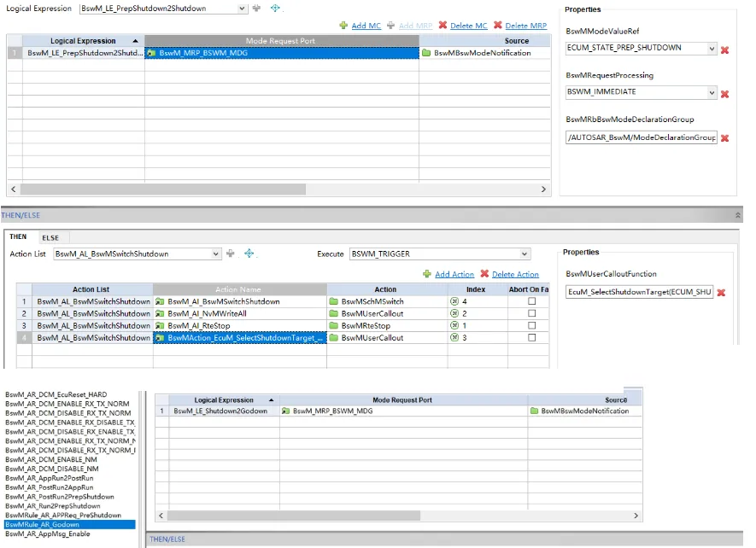Select BswM_AR_DCM_ENABLE_NM in the rule list
The height and width of the screenshot is (548, 756).
coord(51,459)
